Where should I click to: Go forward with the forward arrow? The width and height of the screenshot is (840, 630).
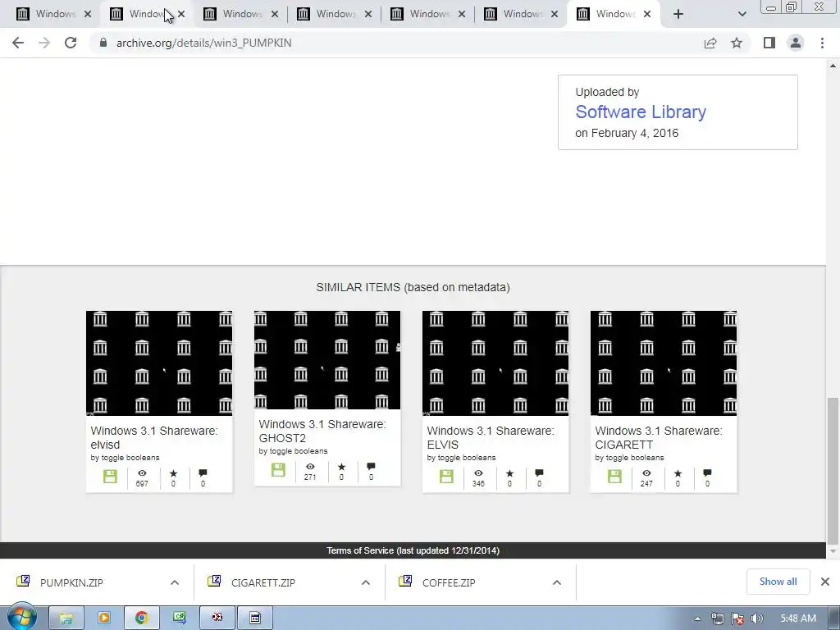[x=44, y=43]
